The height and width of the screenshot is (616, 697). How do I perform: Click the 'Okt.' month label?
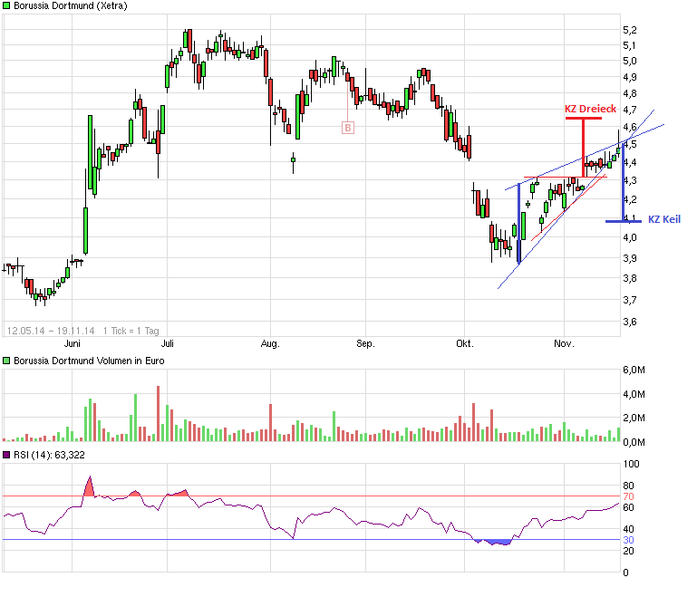click(x=465, y=343)
